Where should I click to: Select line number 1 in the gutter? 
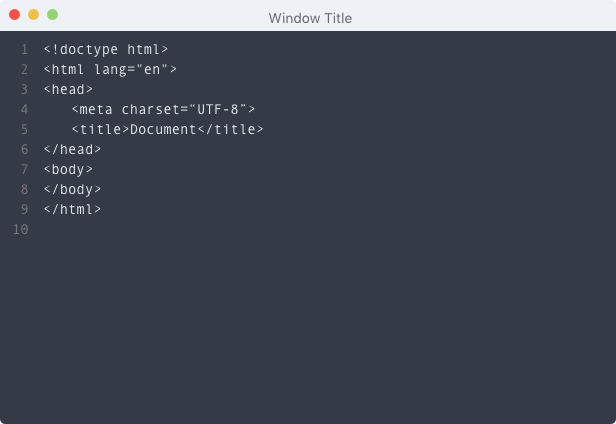coord(24,49)
